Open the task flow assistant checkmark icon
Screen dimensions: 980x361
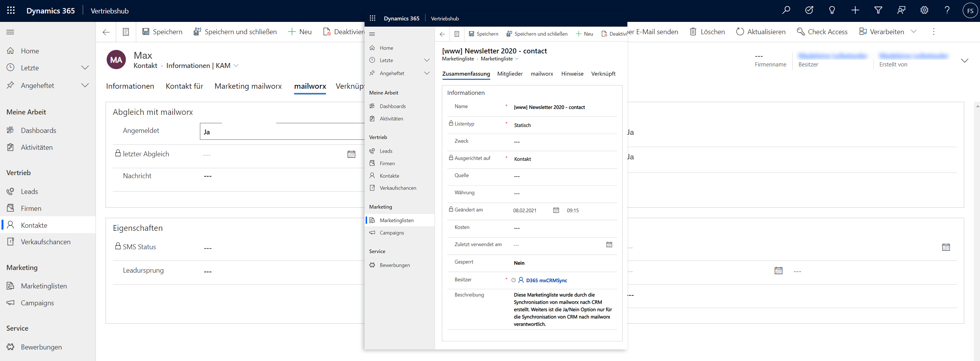pos(809,10)
